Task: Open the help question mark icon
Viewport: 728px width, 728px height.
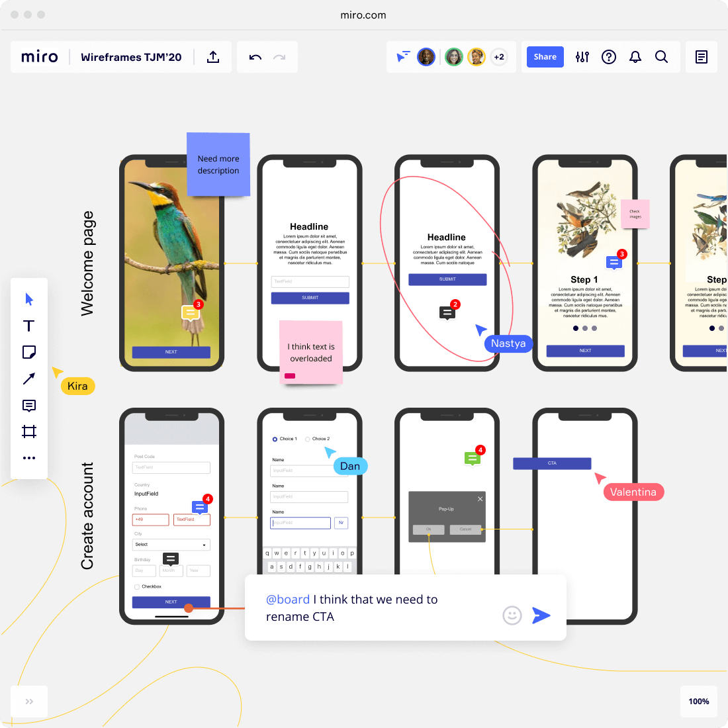Action: pyautogui.click(x=609, y=57)
